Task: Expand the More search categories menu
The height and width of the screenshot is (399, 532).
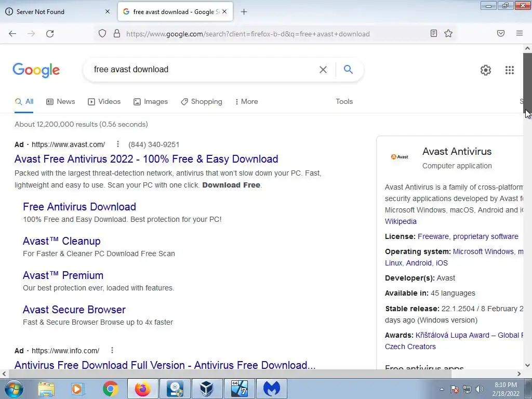Action: (x=247, y=101)
